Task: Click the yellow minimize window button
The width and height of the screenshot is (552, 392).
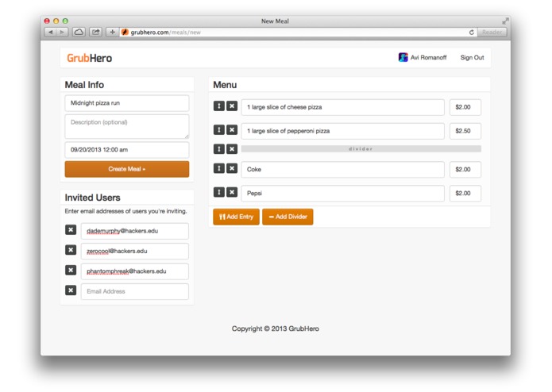Action: pyautogui.click(x=56, y=21)
